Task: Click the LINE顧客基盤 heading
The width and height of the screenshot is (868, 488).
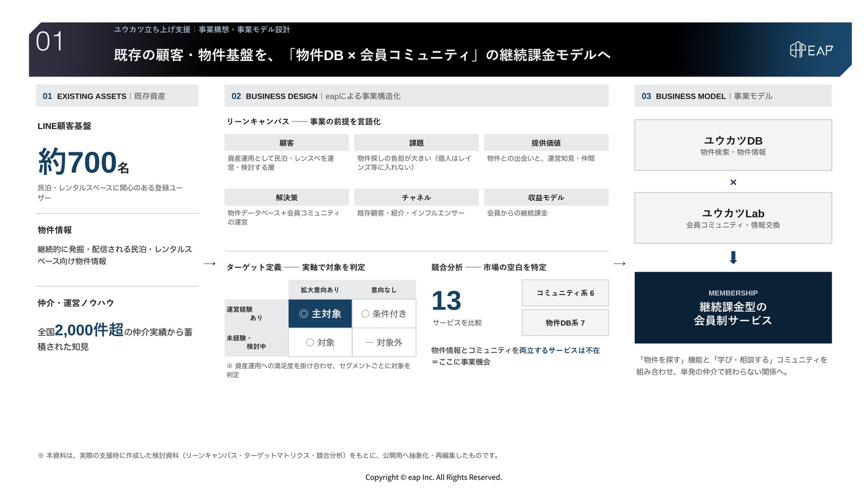Action: [x=65, y=126]
